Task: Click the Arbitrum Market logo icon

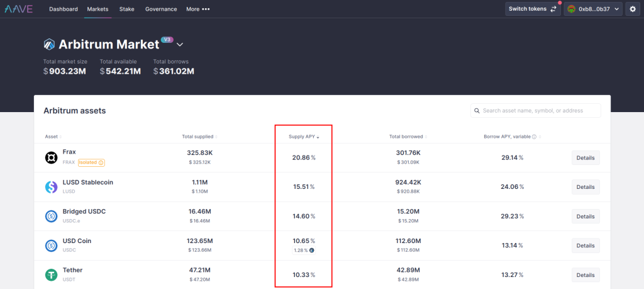Action: coord(49,44)
